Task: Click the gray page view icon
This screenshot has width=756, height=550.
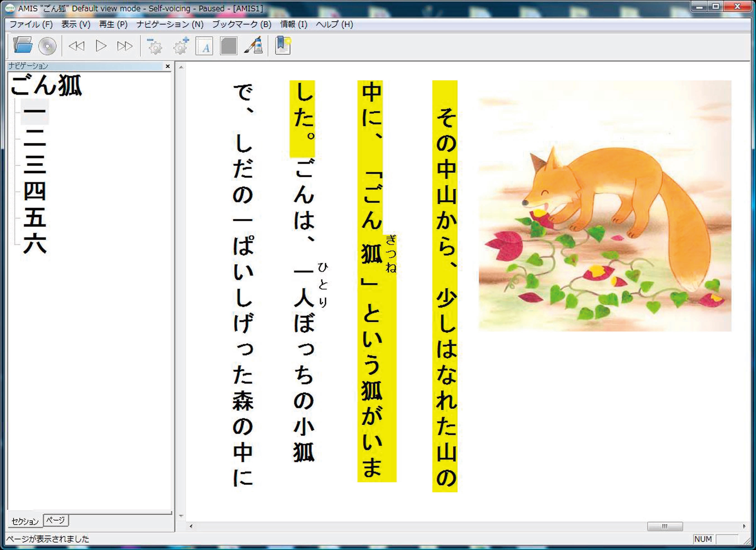Action: pyautogui.click(x=228, y=46)
